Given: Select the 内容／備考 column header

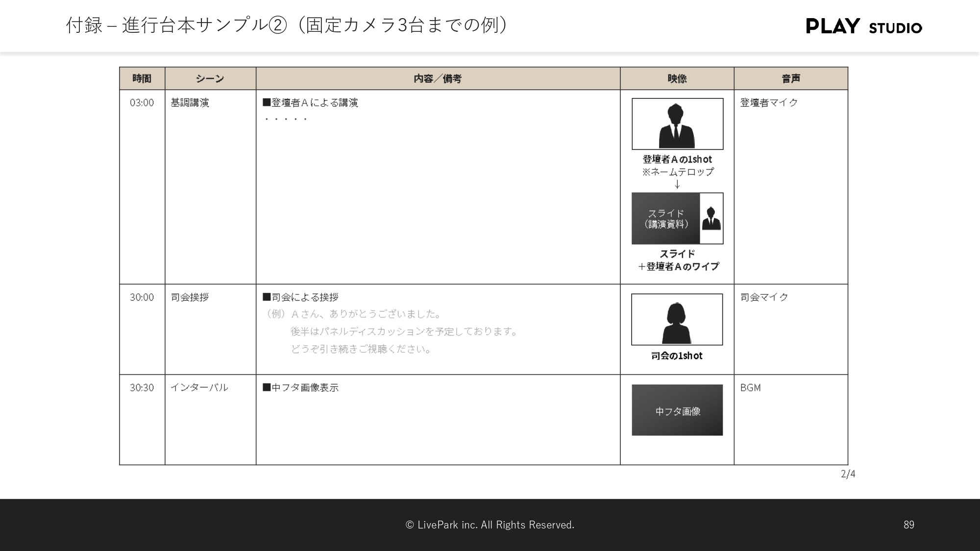Looking at the screenshot, I should tap(438, 78).
